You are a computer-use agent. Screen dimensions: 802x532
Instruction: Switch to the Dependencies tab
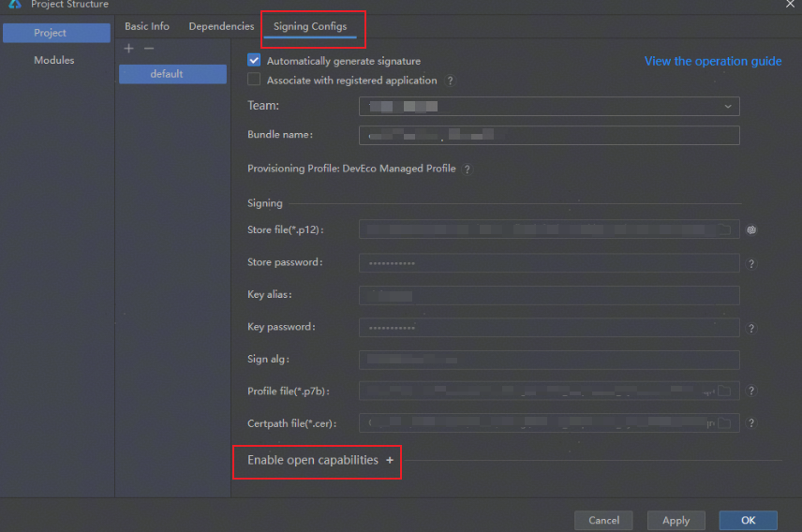221,26
